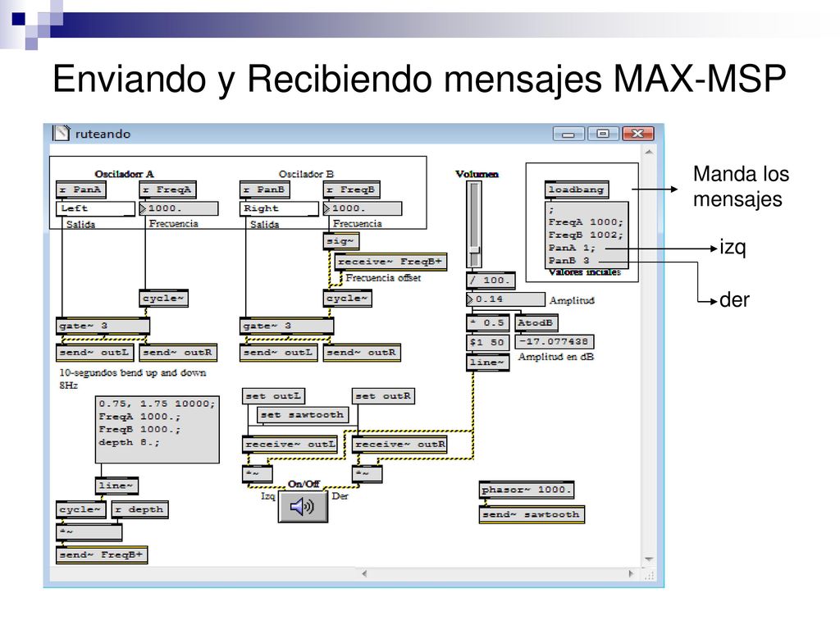Click the vertical scrollbar down arrow
840x630 pixels.
[648, 559]
